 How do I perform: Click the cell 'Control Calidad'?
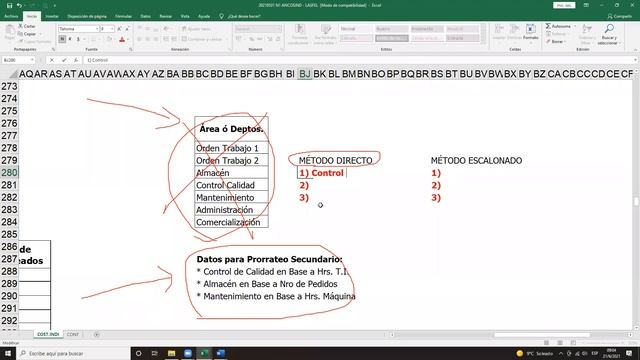pos(231,185)
